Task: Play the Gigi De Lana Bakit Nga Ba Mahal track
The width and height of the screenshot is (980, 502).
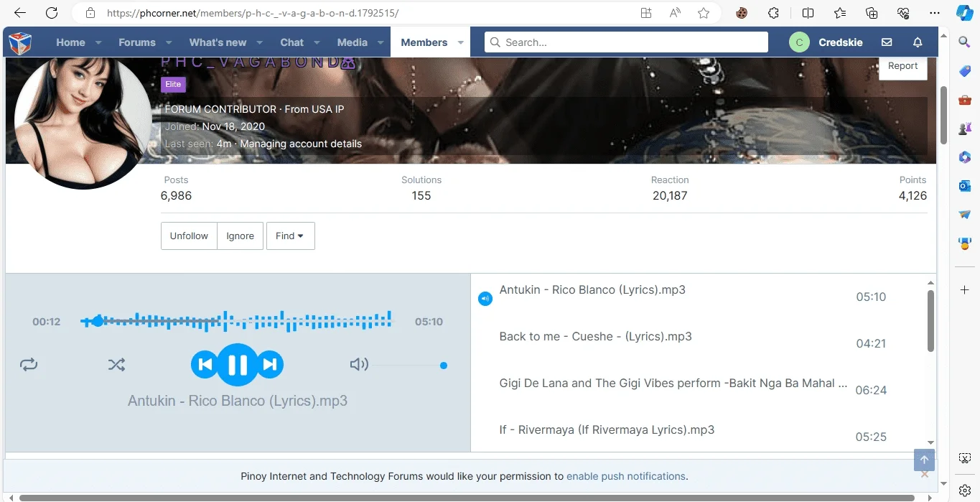Action: (x=673, y=383)
